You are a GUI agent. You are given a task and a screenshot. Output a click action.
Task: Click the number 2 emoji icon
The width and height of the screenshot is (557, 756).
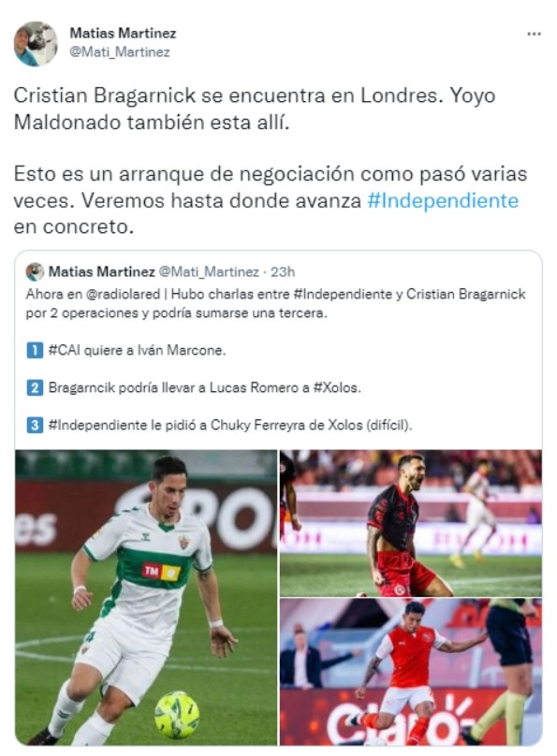click(x=35, y=387)
